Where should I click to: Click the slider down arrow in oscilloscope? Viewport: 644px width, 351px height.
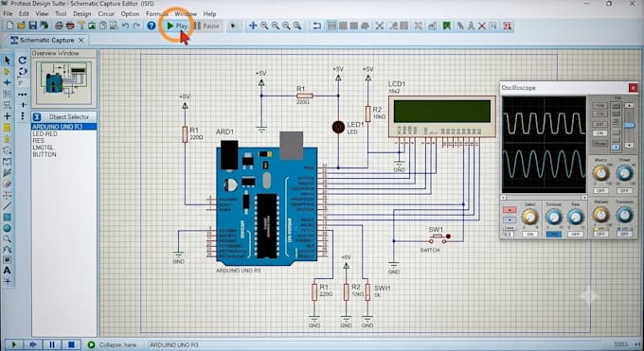(629, 145)
